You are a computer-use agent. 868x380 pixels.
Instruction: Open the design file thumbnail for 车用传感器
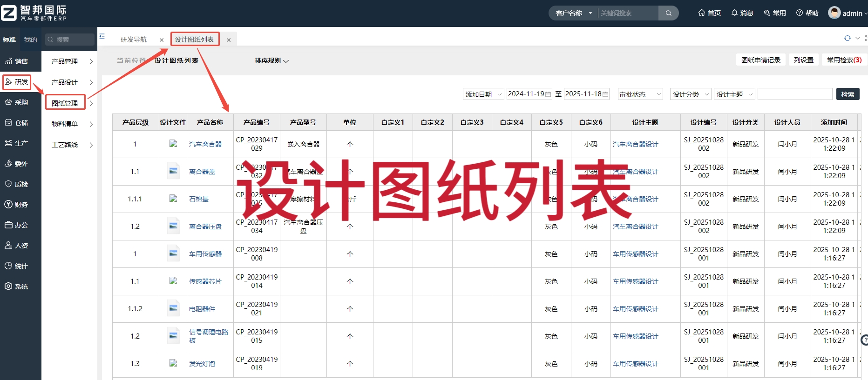pos(173,254)
